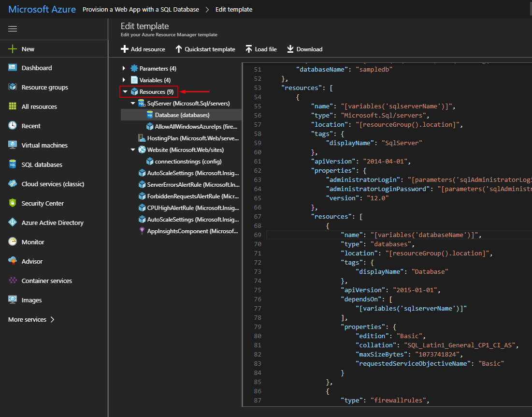Click the Website globe icon in tree
The height and width of the screenshot is (417, 532).
142,150
